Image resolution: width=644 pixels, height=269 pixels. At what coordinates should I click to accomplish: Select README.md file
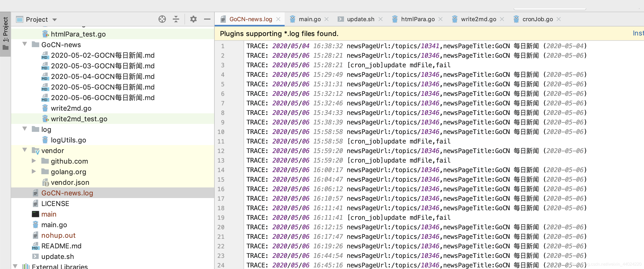tap(112, 246)
